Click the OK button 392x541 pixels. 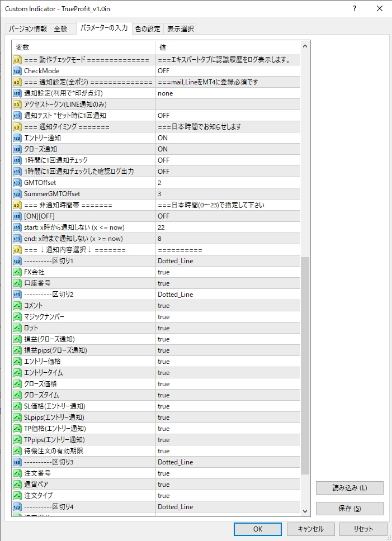pyautogui.click(x=258, y=529)
